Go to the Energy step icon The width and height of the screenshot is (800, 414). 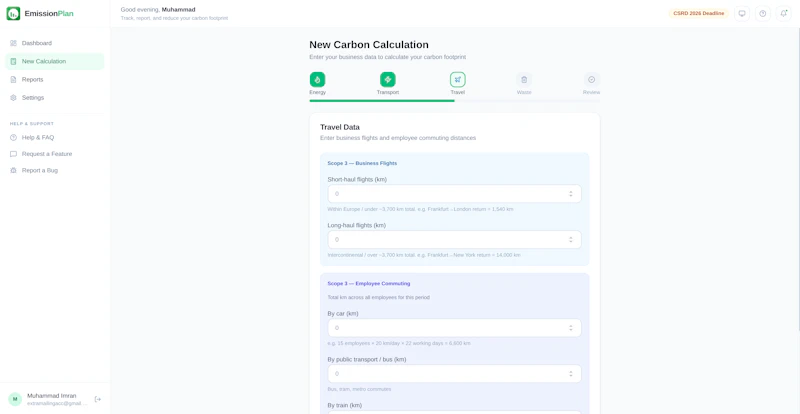[x=317, y=80]
